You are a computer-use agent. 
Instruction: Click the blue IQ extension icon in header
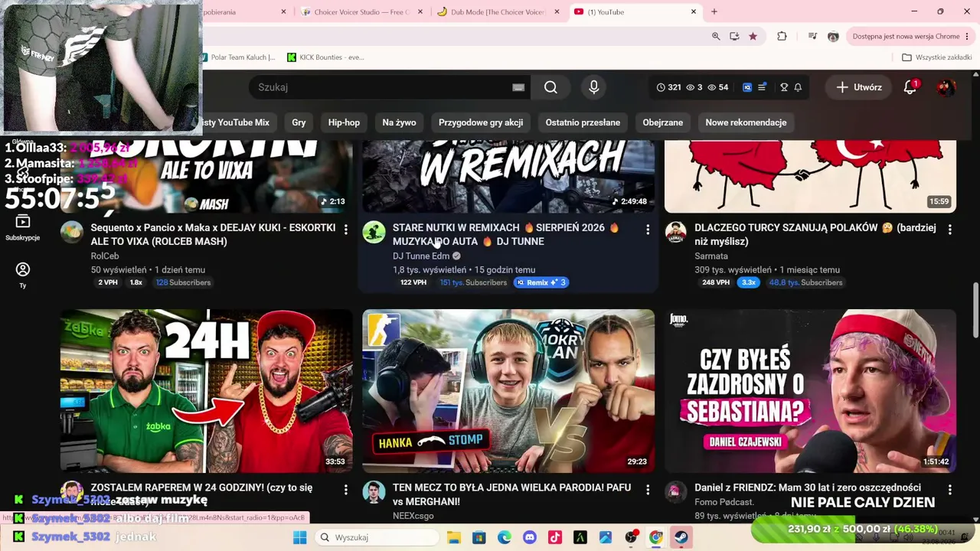(747, 87)
